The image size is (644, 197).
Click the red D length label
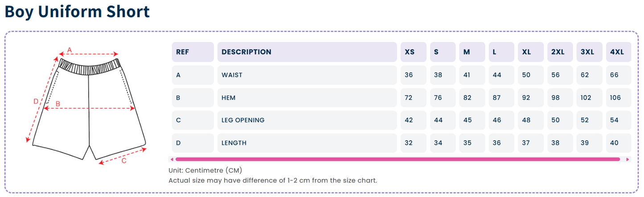(37, 101)
